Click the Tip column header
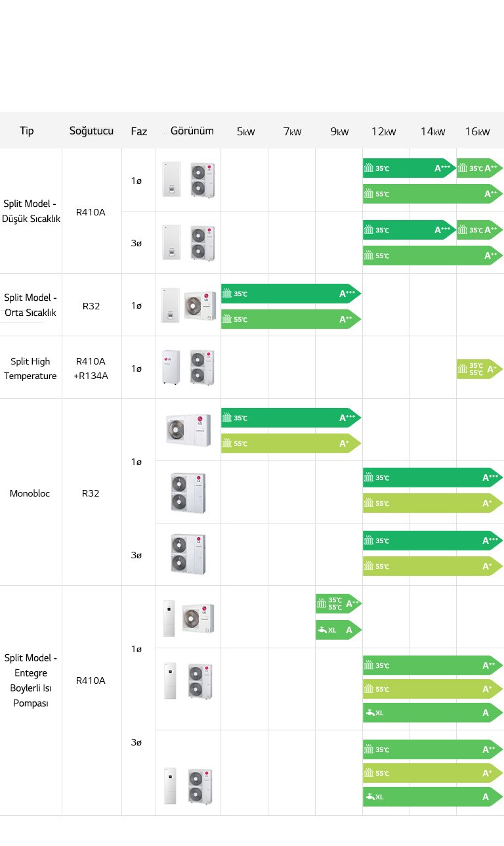The height and width of the screenshot is (846, 504). coord(27,131)
